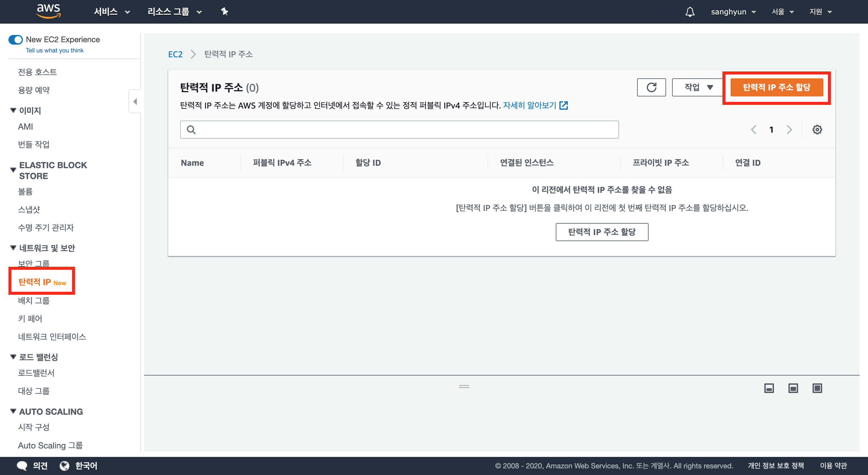Click orange 탄력적 IP 주소 할당 button
Image resolution: width=868 pixels, height=475 pixels.
[776, 88]
